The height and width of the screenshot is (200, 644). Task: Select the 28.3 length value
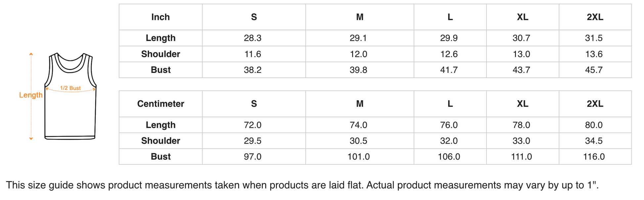tap(253, 38)
